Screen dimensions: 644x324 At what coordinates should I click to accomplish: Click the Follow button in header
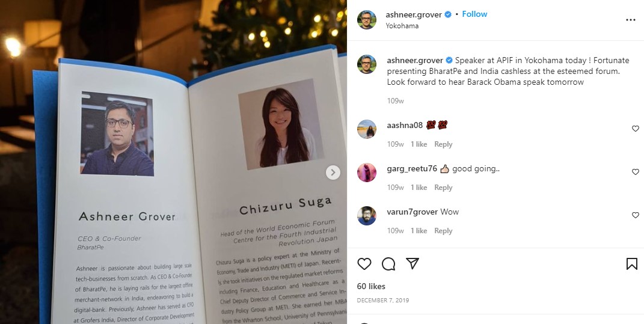[x=474, y=14]
